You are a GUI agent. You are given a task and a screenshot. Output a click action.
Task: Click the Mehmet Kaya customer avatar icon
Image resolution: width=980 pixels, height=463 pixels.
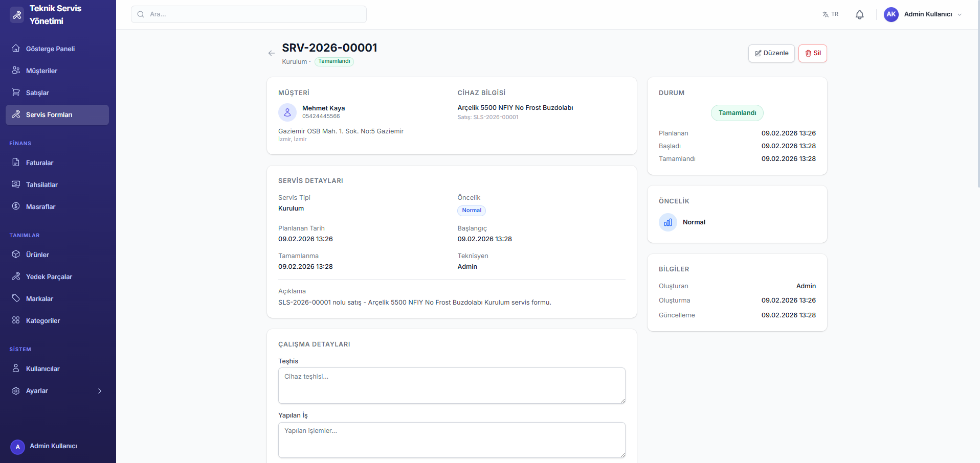[287, 112]
